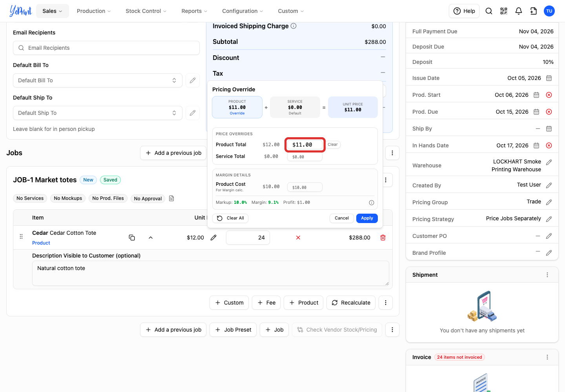Edit Default Ship To pencil icon
The width and height of the screenshot is (565, 392).
pos(193,113)
